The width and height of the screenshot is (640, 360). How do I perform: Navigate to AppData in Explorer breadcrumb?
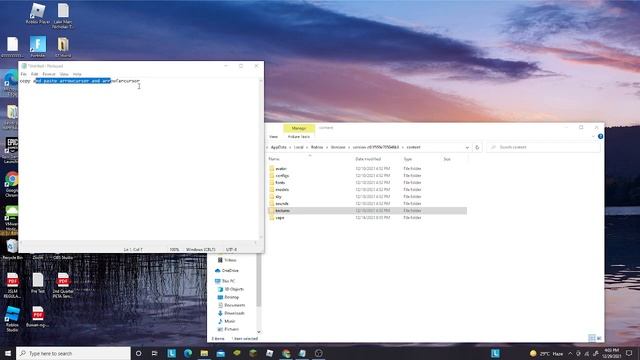tap(279, 147)
